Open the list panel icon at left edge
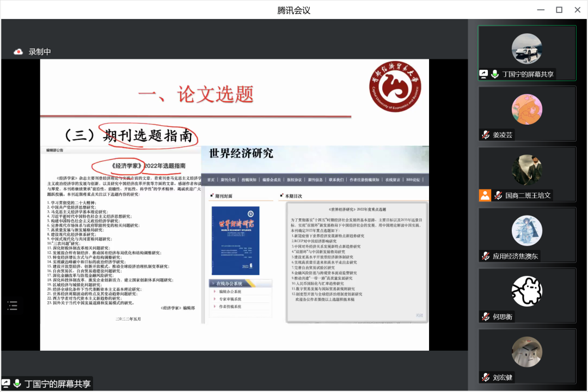 [x=13, y=306]
